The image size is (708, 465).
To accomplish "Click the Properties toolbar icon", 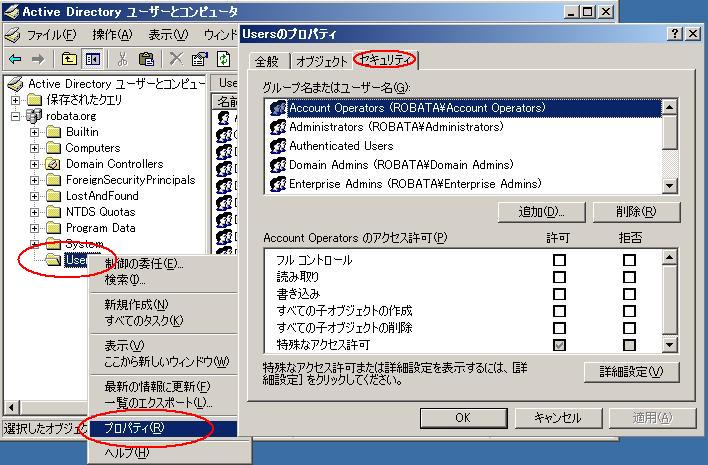I will 199,59.
